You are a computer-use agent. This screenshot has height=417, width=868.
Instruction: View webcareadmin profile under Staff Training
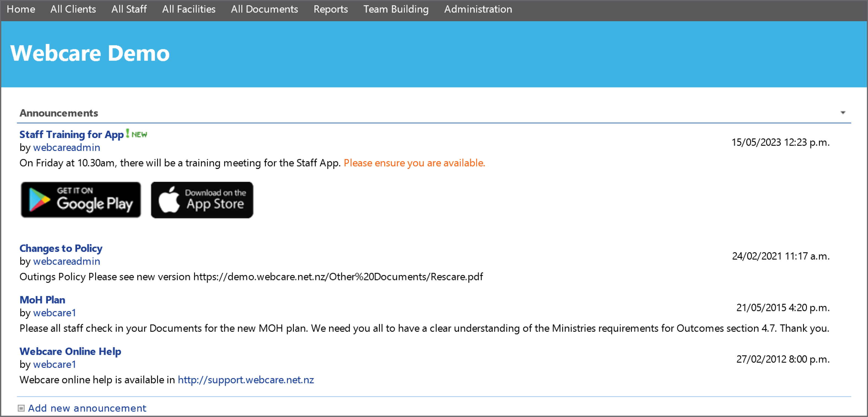click(67, 147)
